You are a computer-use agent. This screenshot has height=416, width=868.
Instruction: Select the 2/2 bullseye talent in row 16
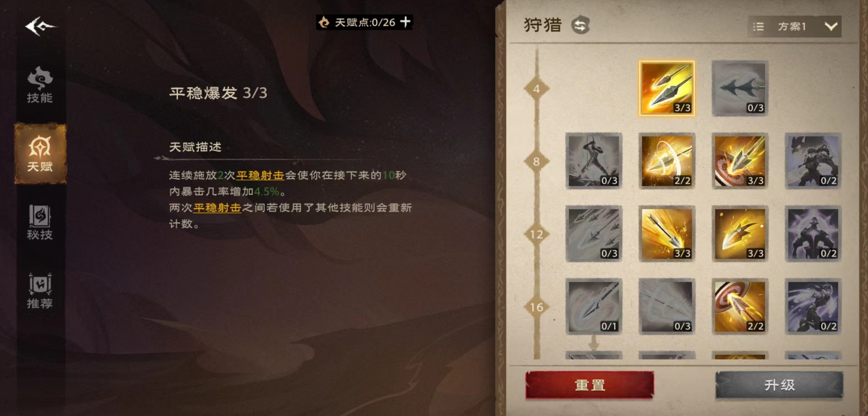[740, 307]
